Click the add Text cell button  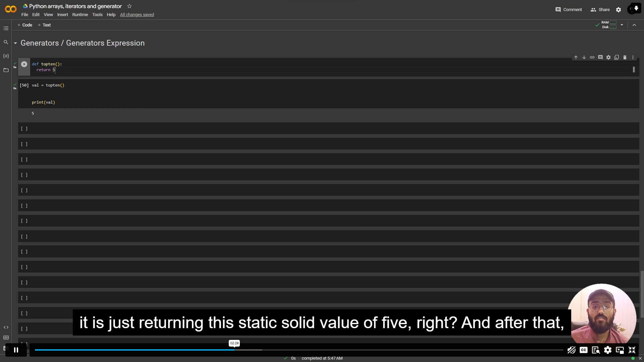(x=44, y=25)
